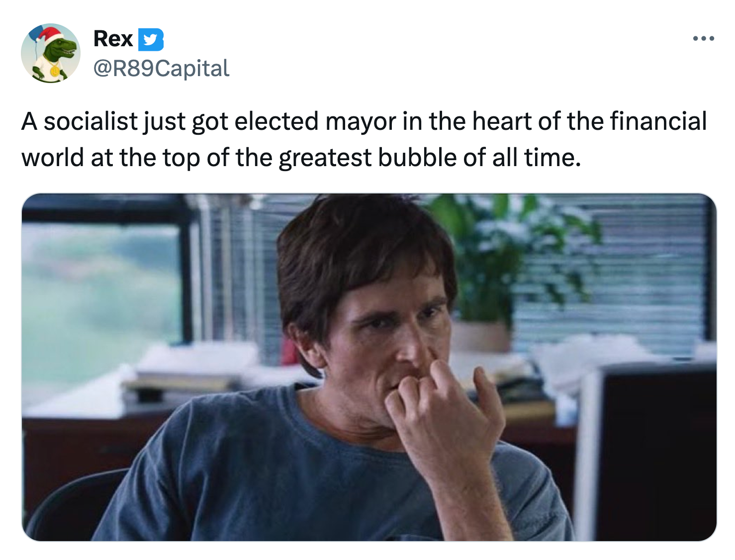Click the display name Rex
Image resolution: width=735 pixels, height=560 pixels.
[x=113, y=39]
